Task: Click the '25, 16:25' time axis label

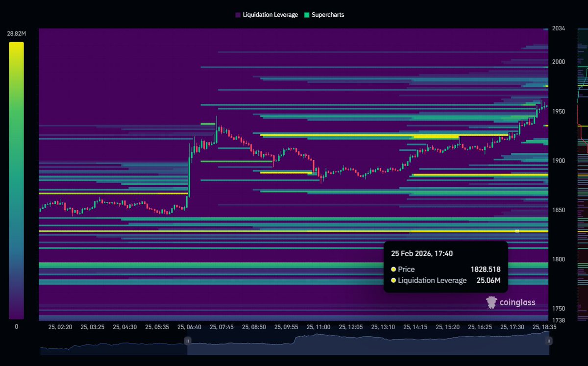Action: (479, 326)
